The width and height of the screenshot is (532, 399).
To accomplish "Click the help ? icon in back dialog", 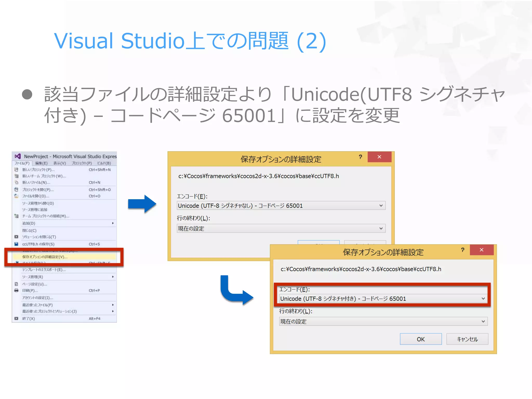I will click(x=360, y=157).
